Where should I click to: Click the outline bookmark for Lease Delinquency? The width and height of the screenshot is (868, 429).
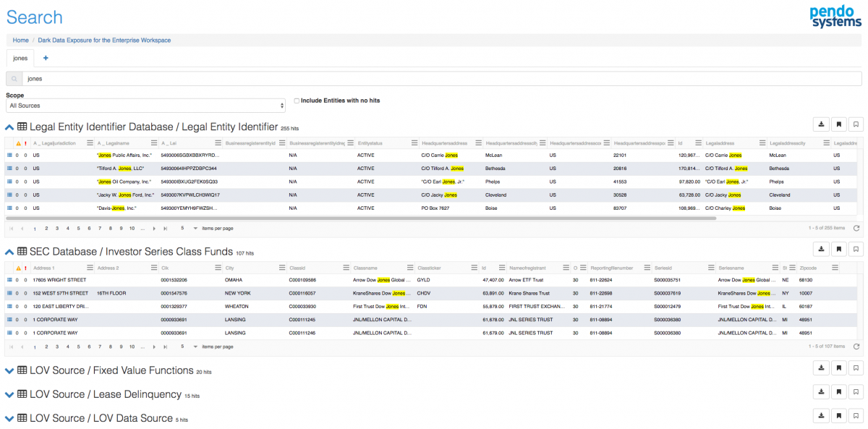coord(856,392)
